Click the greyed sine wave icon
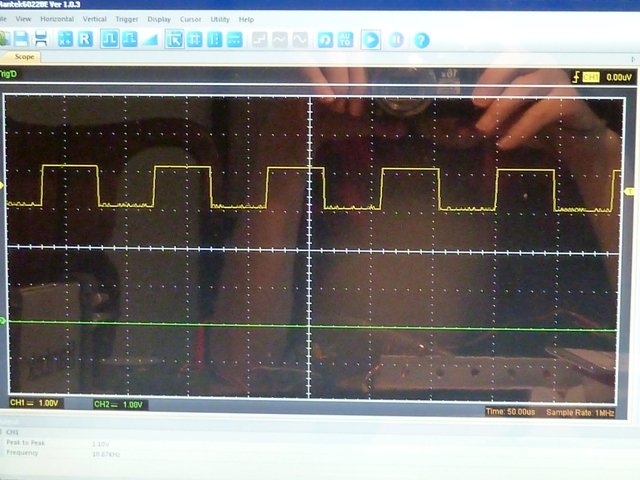 point(300,40)
